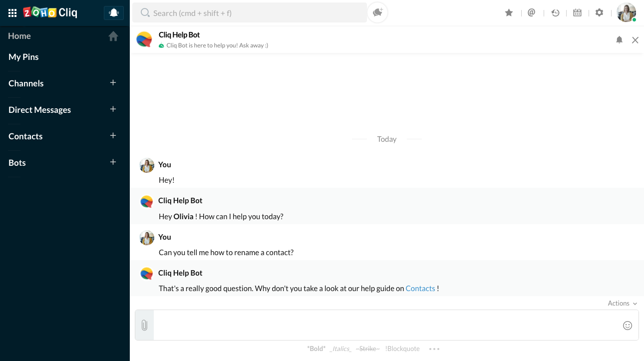Open the settings gear
644x361 pixels.
pyautogui.click(x=599, y=12)
